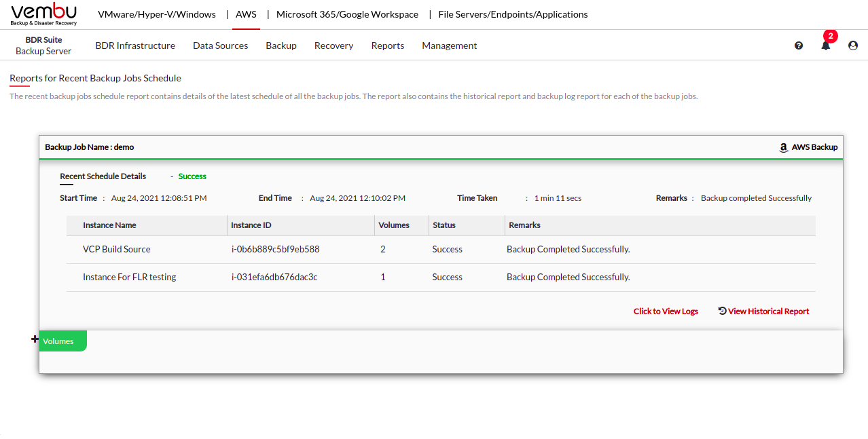Open the Recovery menu

click(x=333, y=45)
